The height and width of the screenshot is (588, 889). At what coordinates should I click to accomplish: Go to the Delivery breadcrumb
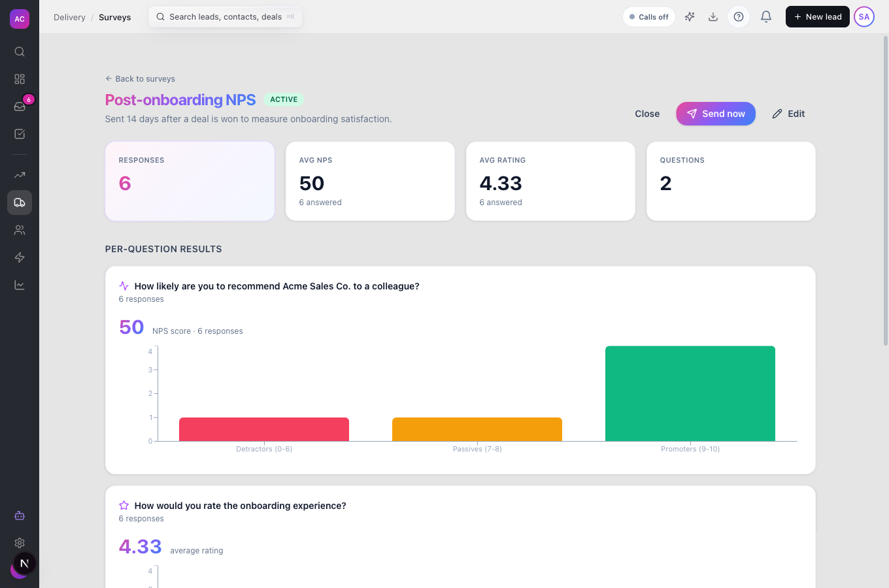[x=69, y=17]
